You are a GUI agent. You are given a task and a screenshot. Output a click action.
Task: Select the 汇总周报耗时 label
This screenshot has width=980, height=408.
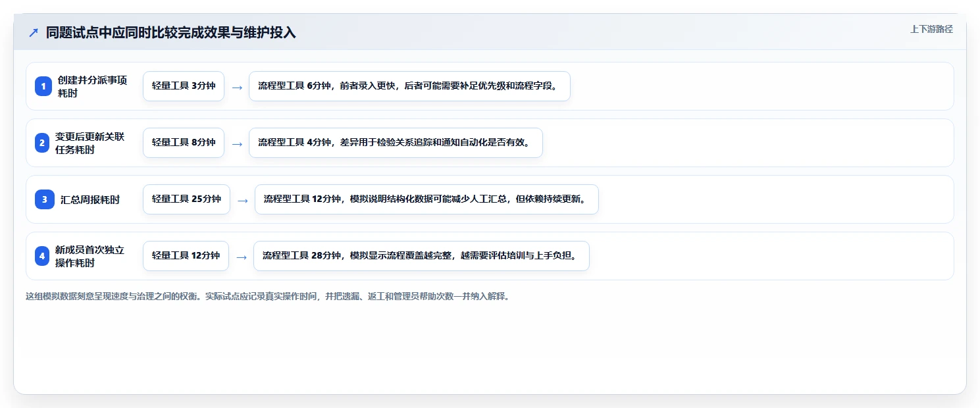point(90,199)
